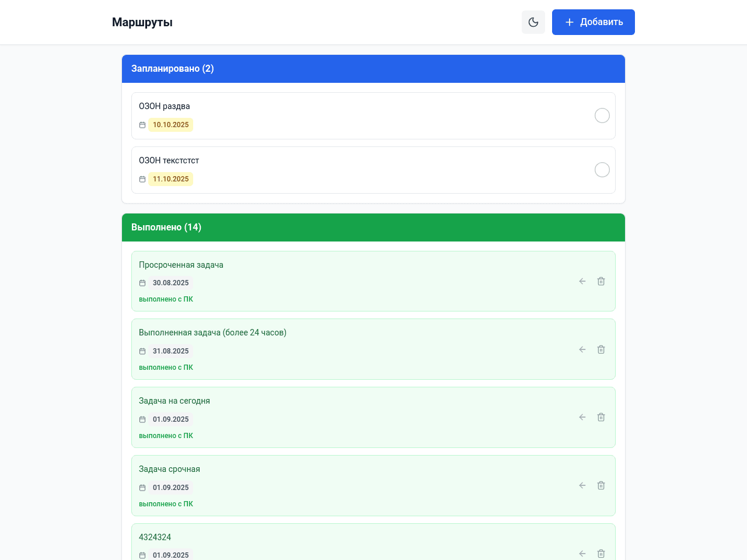Viewport: 747px width, 560px height.
Task: Select the Запланировано (2) section header
Action: [x=373, y=69]
